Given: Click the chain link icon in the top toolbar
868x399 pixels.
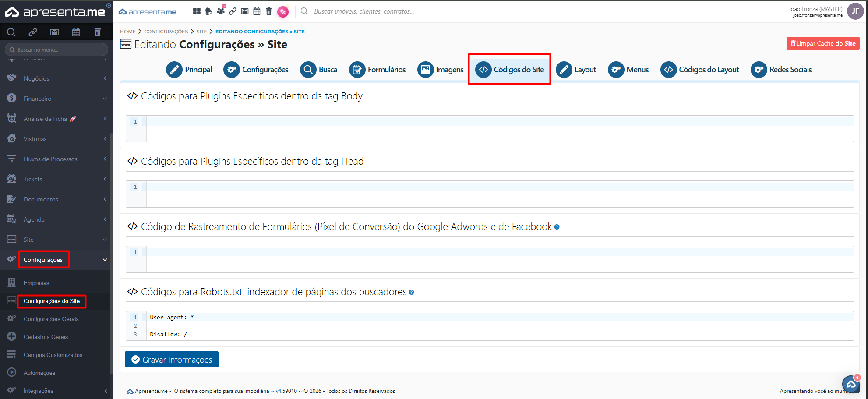Looking at the screenshot, I should (x=233, y=11).
